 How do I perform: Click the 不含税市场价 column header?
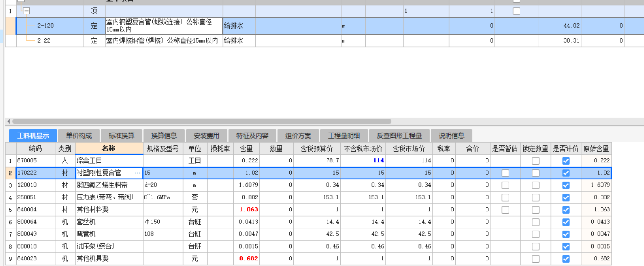(363, 148)
